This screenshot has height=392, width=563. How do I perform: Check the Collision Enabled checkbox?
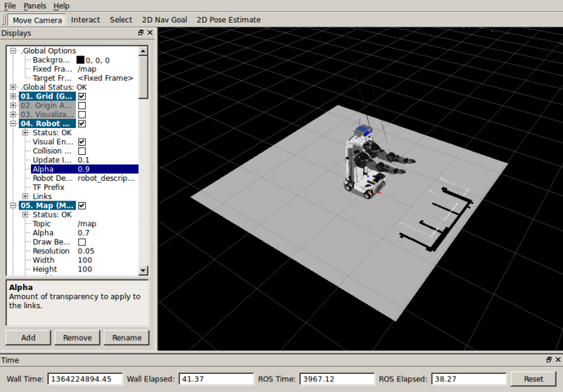[x=82, y=151]
